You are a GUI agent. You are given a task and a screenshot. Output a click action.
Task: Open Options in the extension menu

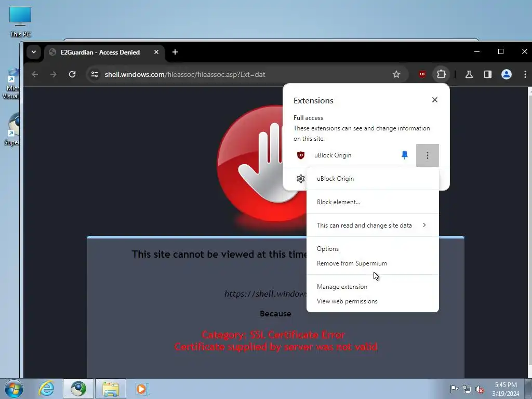point(373,249)
